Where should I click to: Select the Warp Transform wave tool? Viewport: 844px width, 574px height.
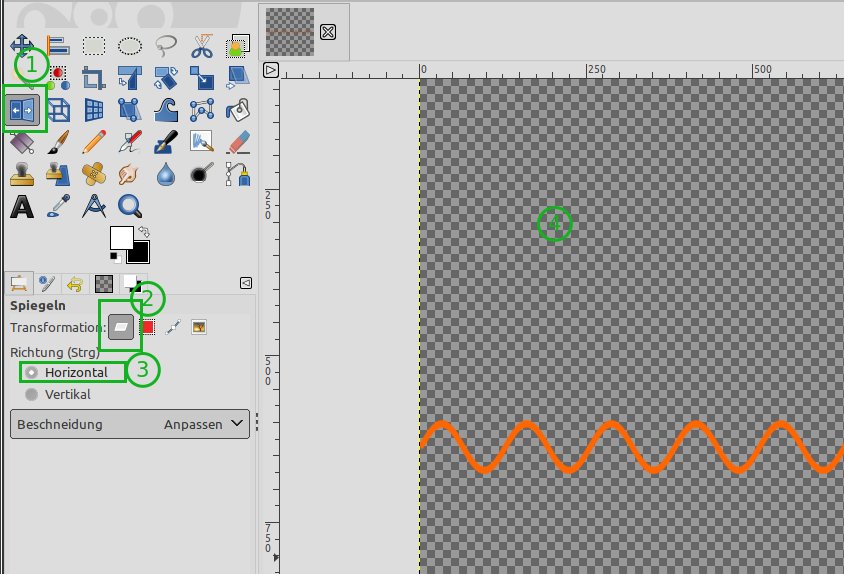[166, 110]
